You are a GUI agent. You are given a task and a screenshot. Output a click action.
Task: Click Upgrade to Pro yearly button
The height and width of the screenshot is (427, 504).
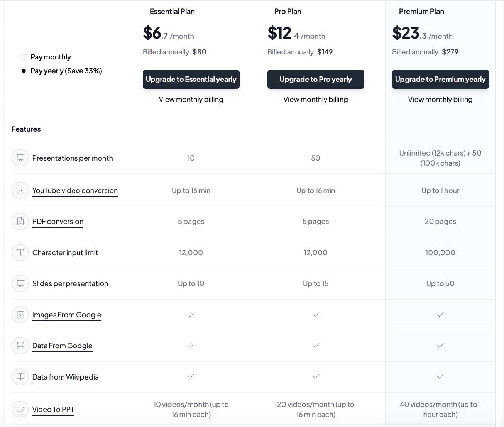(x=316, y=79)
